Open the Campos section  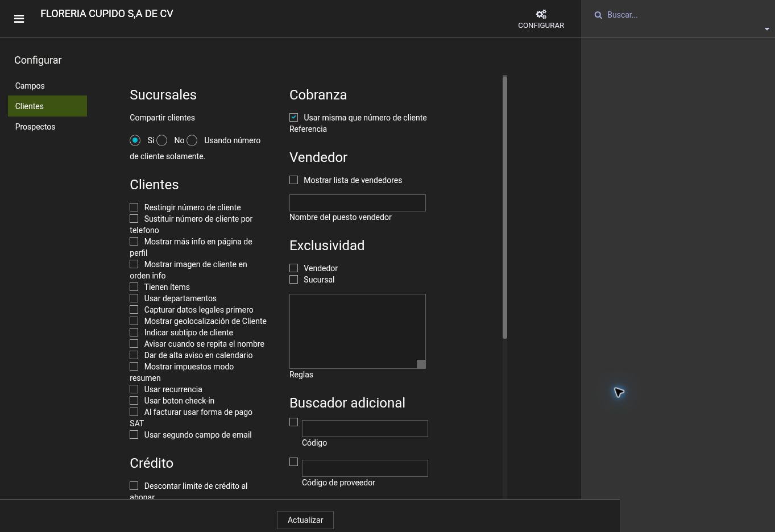click(30, 86)
